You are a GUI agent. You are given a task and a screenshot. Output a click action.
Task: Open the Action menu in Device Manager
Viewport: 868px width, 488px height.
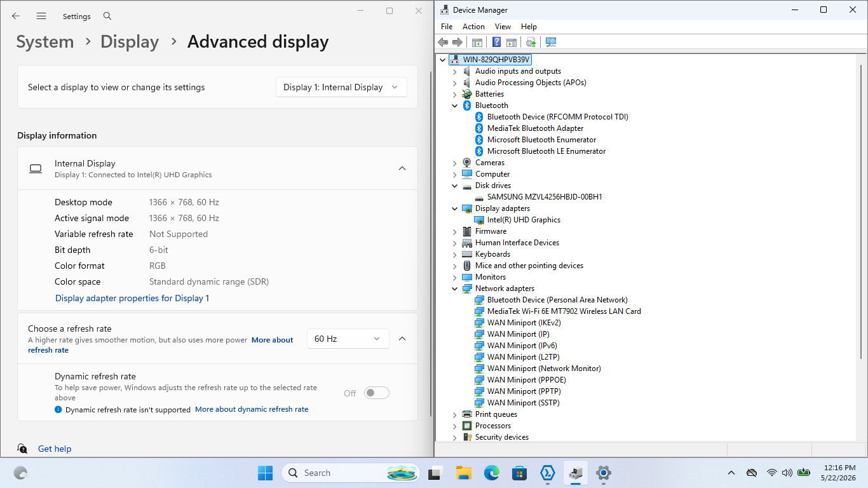473,27
